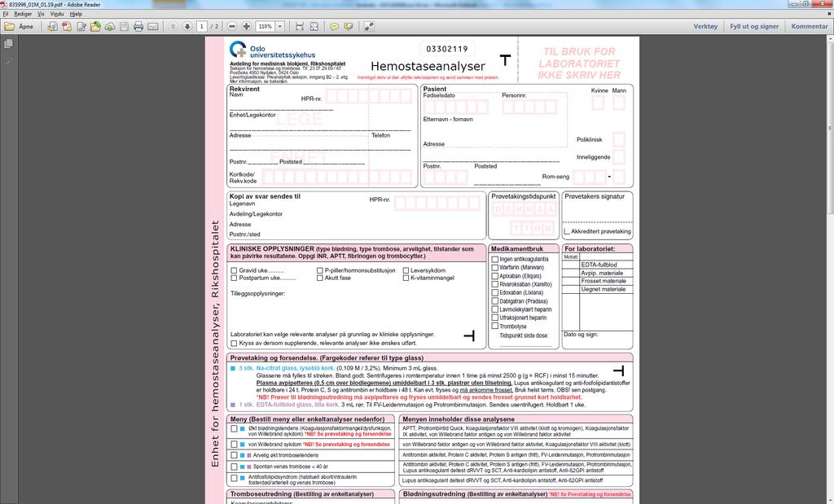Zoom in with the plus button
The height and width of the screenshot is (504, 834).
click(246, 26)
